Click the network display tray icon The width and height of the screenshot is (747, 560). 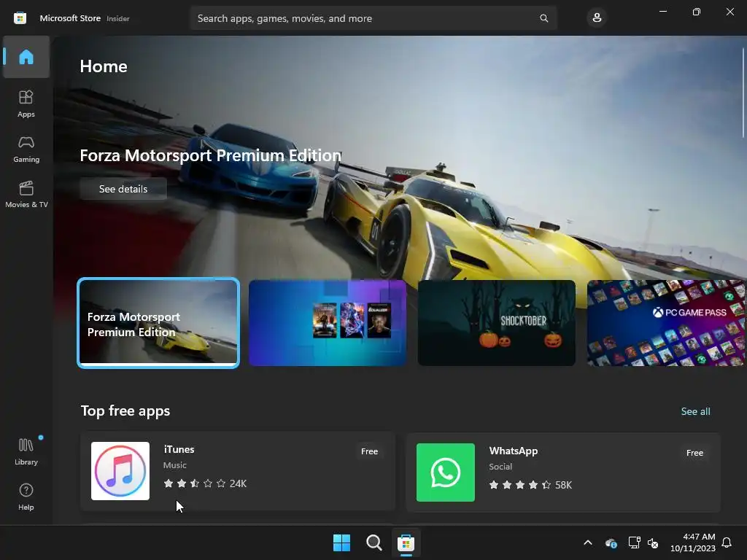(x=634, y=542)
